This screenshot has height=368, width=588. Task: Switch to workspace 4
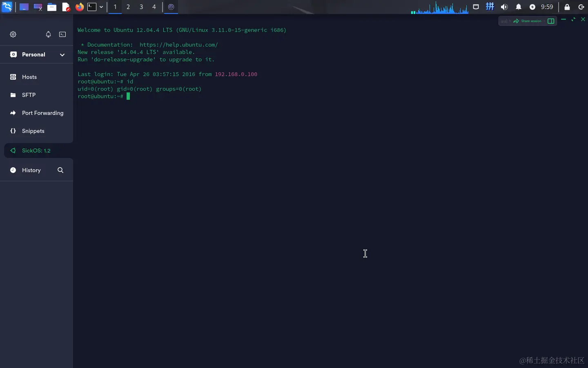pyautogui.click(x=154, y=7)
